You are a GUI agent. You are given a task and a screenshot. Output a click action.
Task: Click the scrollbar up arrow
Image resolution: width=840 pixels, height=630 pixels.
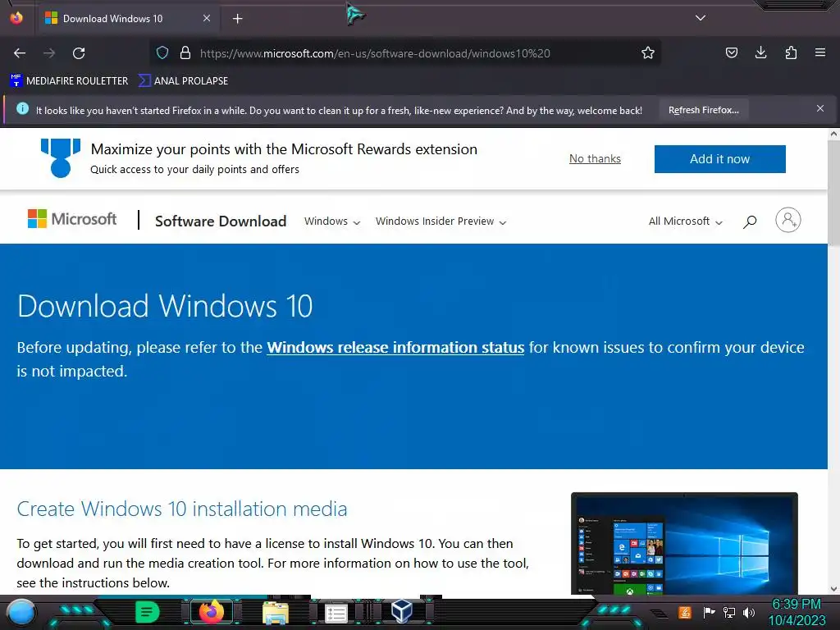tap(833, 134)
